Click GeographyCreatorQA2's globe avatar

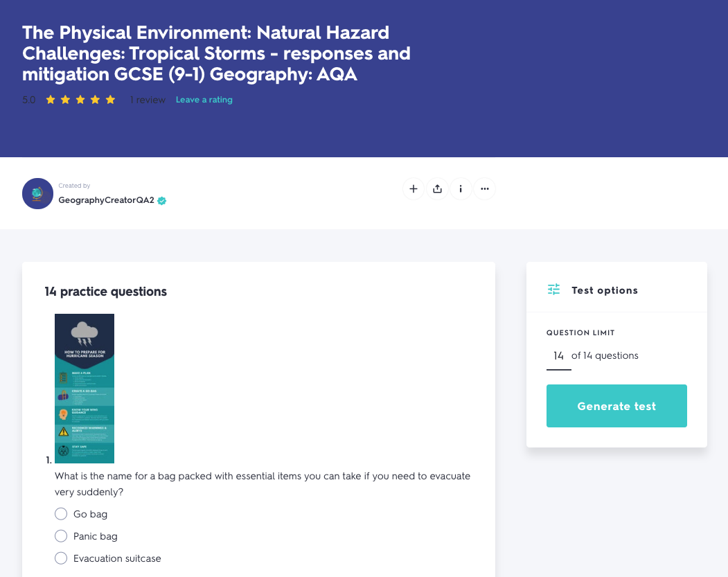pyautogui.click(x=37, y=194)
